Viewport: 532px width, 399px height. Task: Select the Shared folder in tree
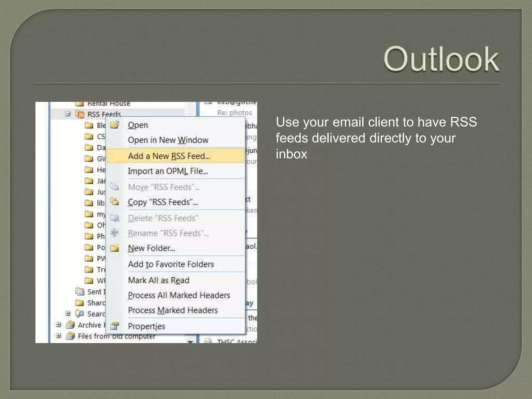[96, 303]
